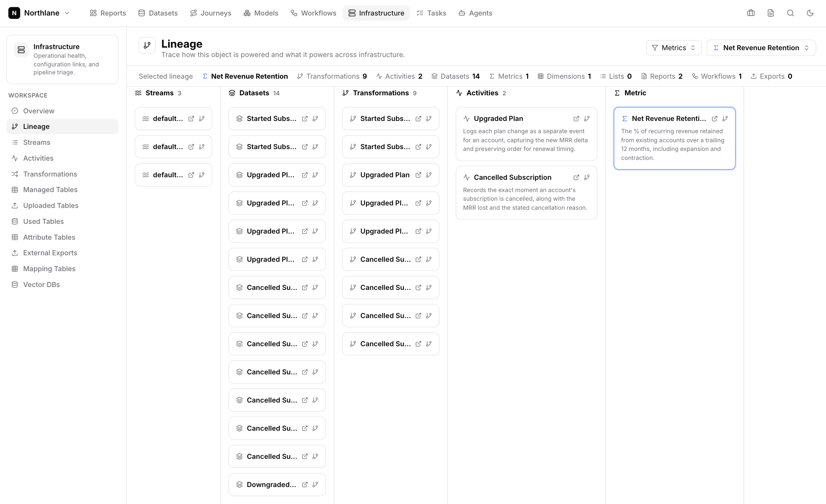Image resolution: width=826 pixels, height=504 pixels.
Task: Open external link on Upgraded Plan activity card
Action: (576, 118)
